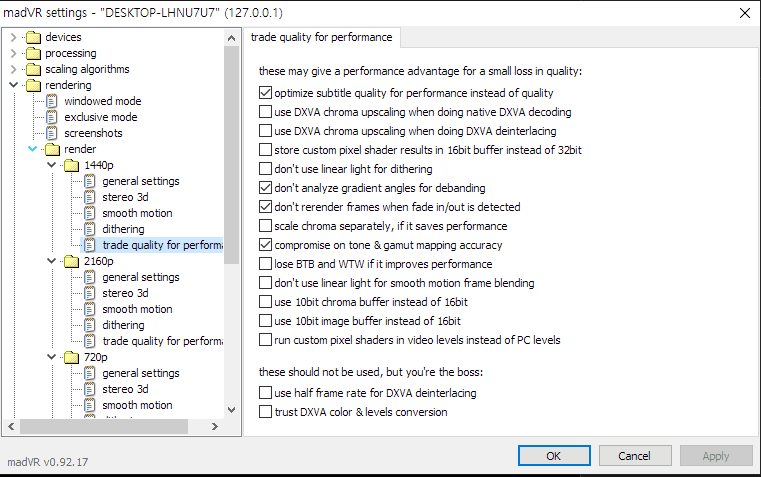Screen dimensions: 761x477
Task: Collapse the 2160p profile node
Action: pos(52,261)
